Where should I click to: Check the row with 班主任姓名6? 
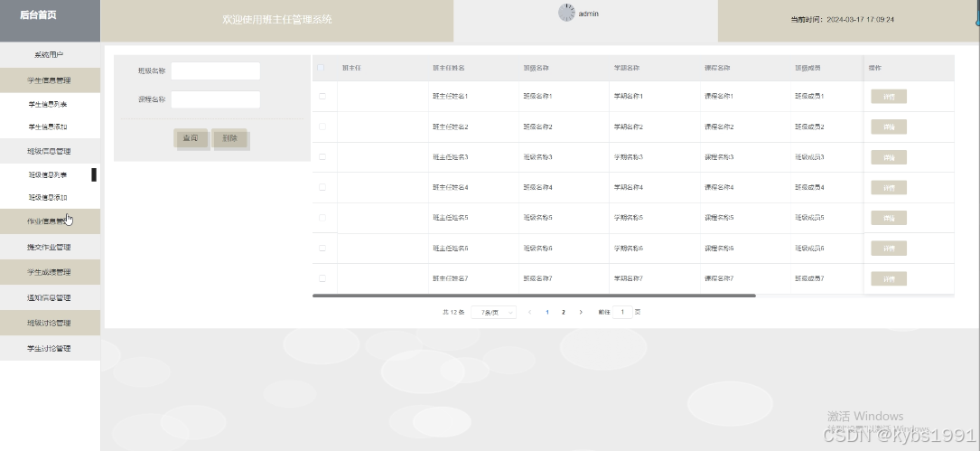pyautogui.click(x=322, y=248)
